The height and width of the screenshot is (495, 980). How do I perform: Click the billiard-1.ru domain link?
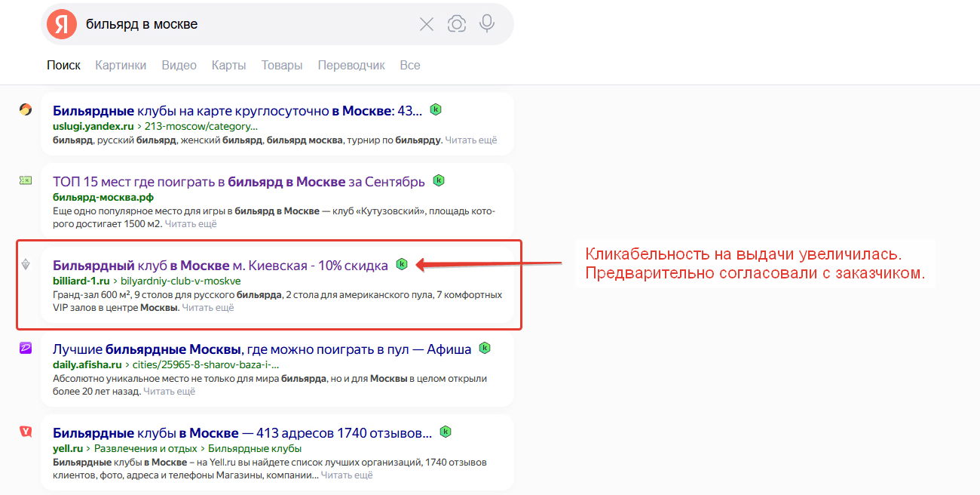pyautogui.click(x=82, y=281)
